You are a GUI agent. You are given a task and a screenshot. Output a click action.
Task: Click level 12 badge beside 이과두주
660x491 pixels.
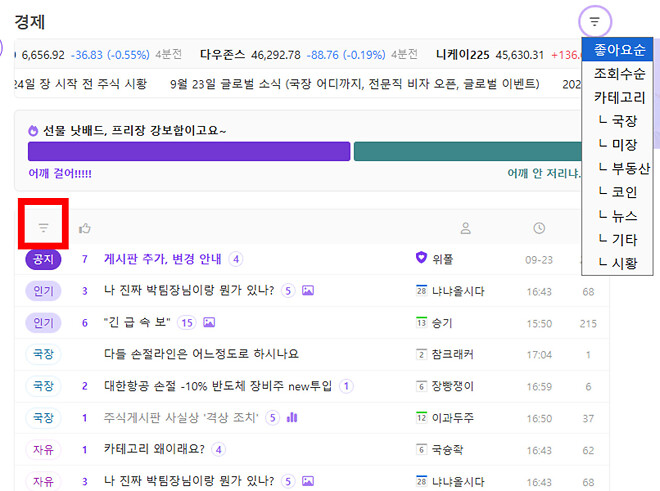coord(421,417)
